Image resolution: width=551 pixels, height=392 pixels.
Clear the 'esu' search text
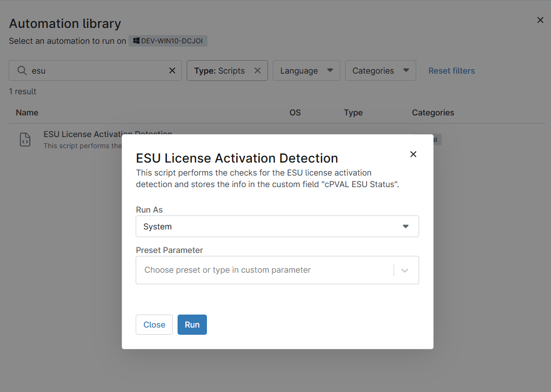click(172, 71)
